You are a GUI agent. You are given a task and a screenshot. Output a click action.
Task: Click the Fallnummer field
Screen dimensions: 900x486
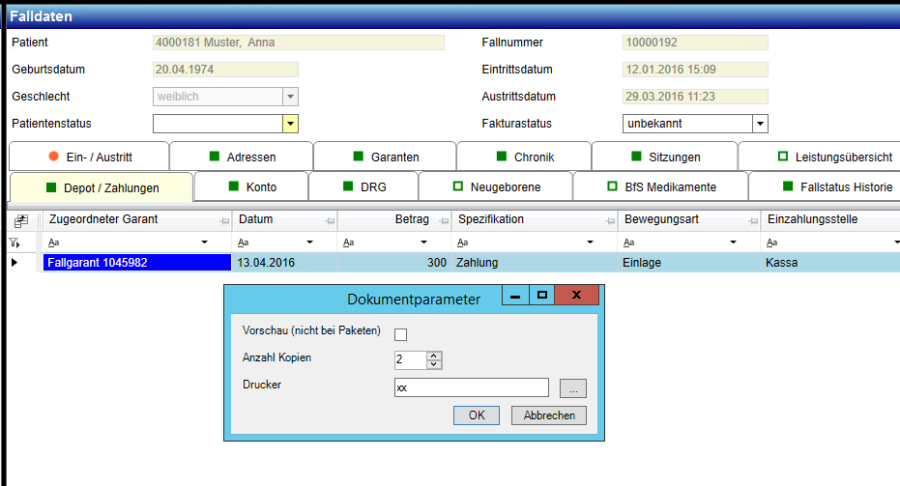click(x=695, y=42)
